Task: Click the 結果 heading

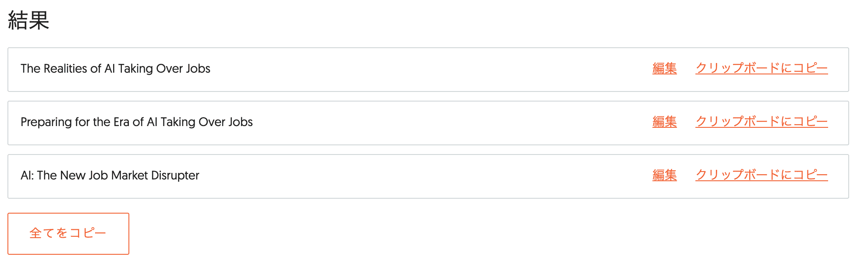Action: pos(28,19)
